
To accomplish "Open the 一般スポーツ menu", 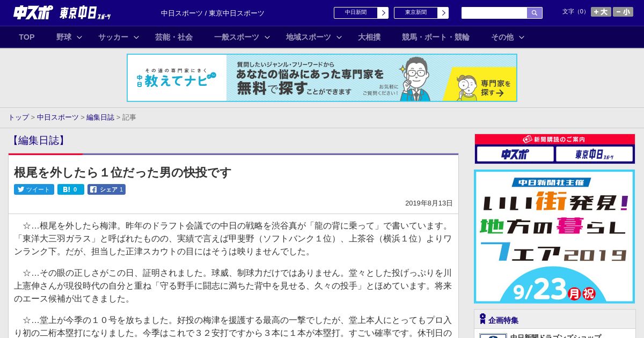I will click(x=237, y=37).
